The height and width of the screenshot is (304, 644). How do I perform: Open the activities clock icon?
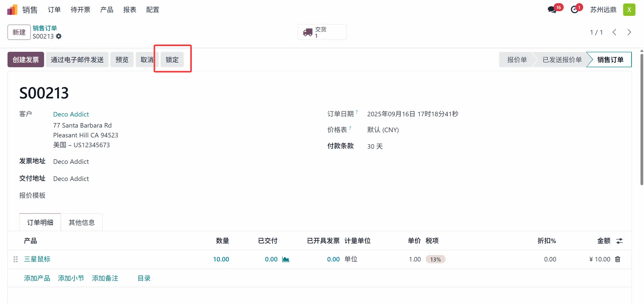(575, 10)
